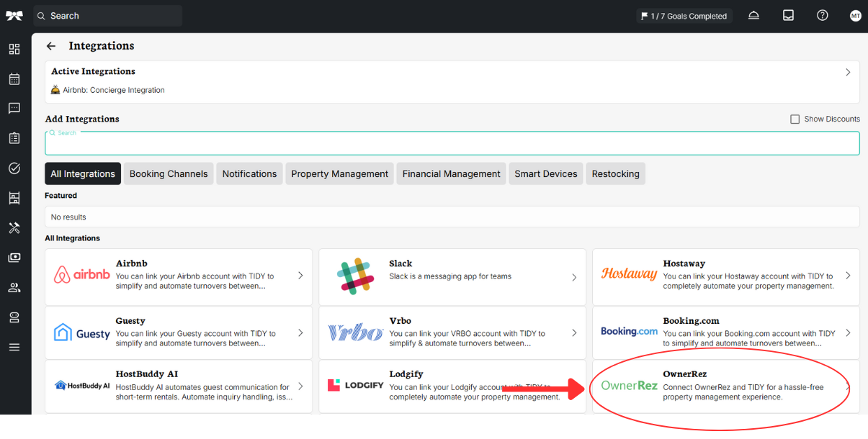Open the tools maintenance icon in sidebar
Screen dimensions: 868x439
(x=14, y=228)
